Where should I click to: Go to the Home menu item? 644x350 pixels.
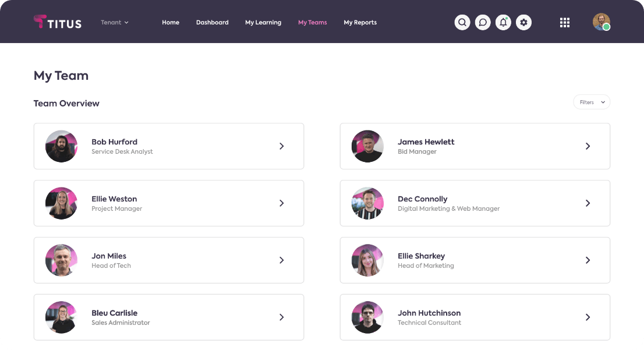171,23
